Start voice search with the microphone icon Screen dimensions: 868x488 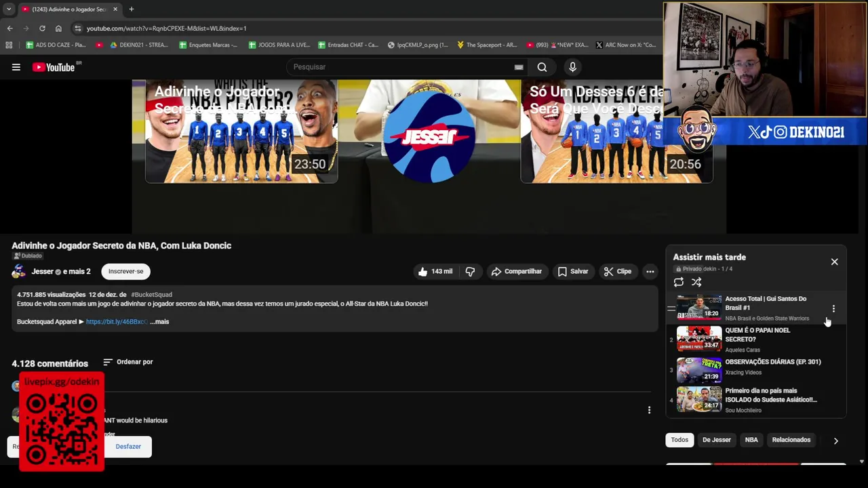(572, 67)
